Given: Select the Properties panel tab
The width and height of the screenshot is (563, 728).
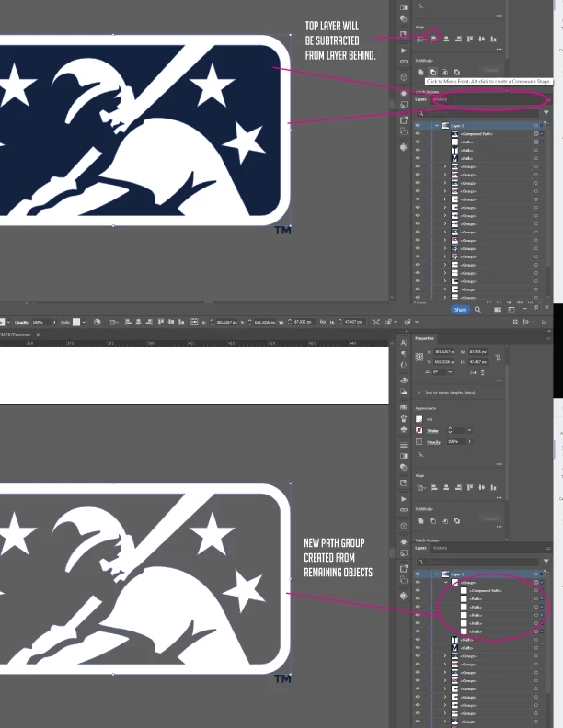Looking at the screenshot, I should coord(425,338).
